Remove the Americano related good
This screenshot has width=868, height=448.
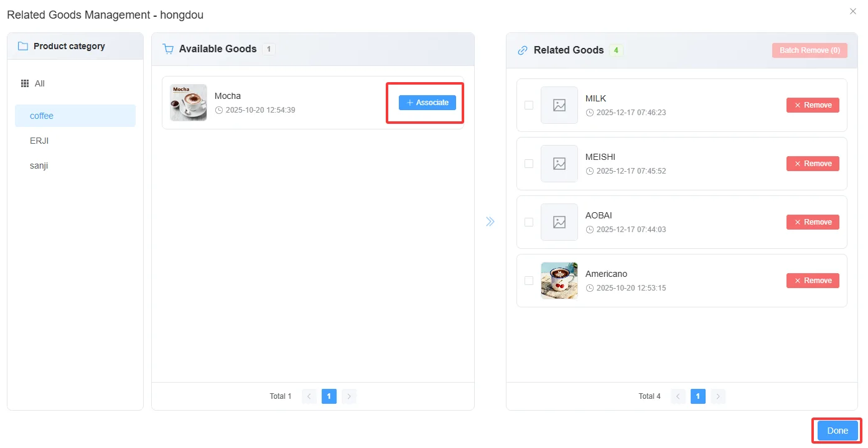pos(813,281)
